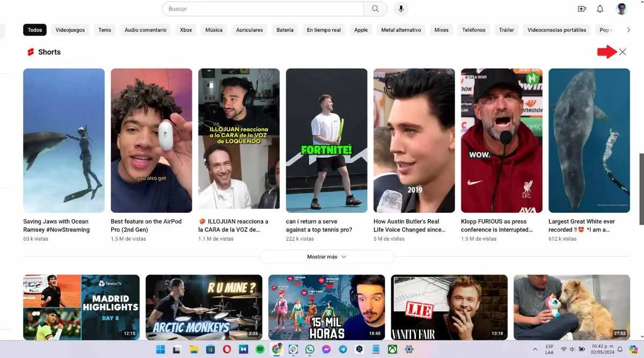
Task: Click the page vertical scrollbar thumb
Action: pyautogui.click(x=641, y=189)
